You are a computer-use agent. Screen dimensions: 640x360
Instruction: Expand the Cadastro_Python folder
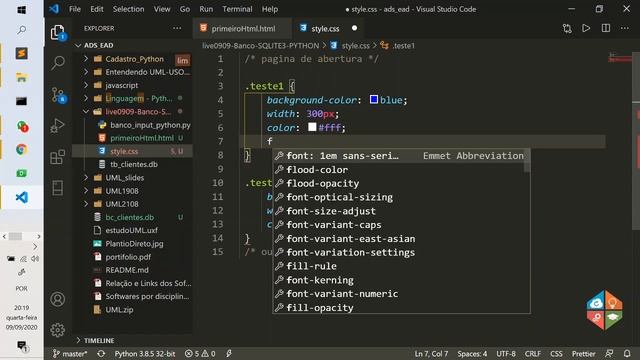86,59
